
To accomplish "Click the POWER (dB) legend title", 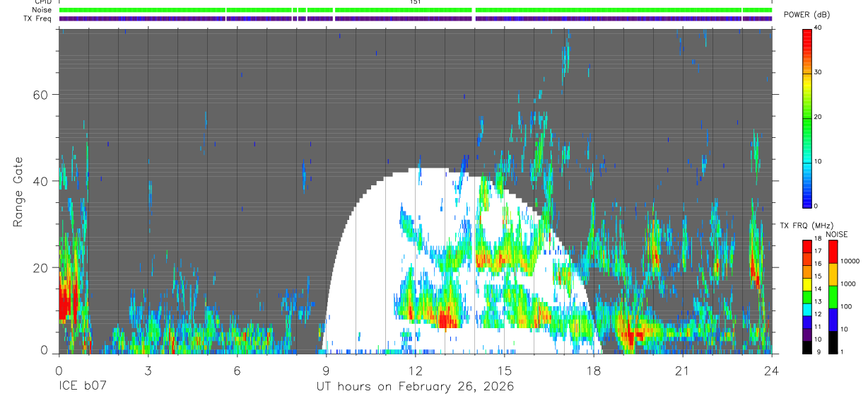I will [x=807, y=15].
